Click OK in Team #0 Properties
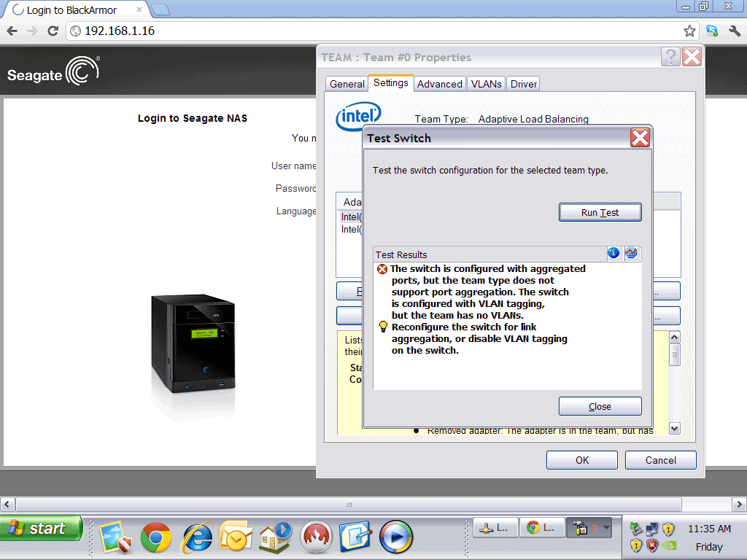This screenshot has width=747, height=560. (581, 460)
